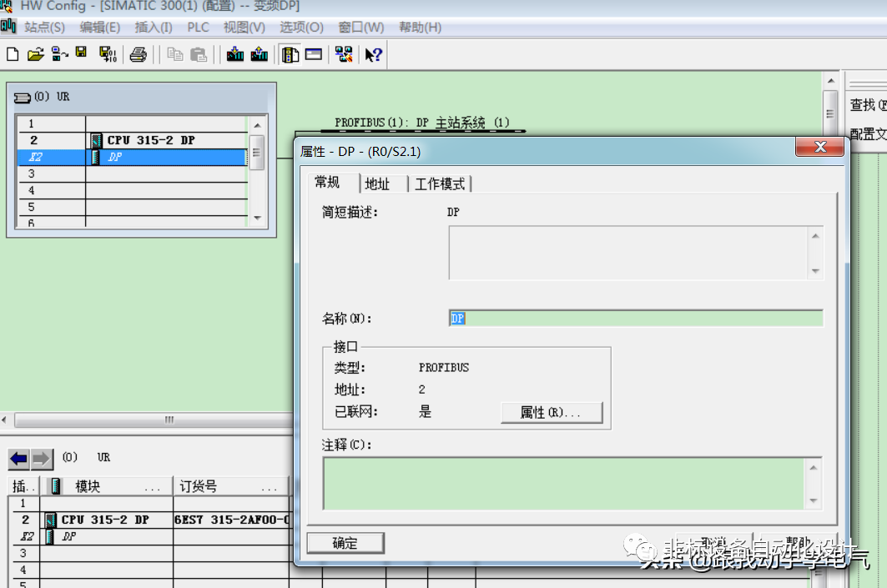This screenshot has height=588, width=887.
Task: Open PROFIBUS interface 属性(R)... settings
Action: [551, 411]
